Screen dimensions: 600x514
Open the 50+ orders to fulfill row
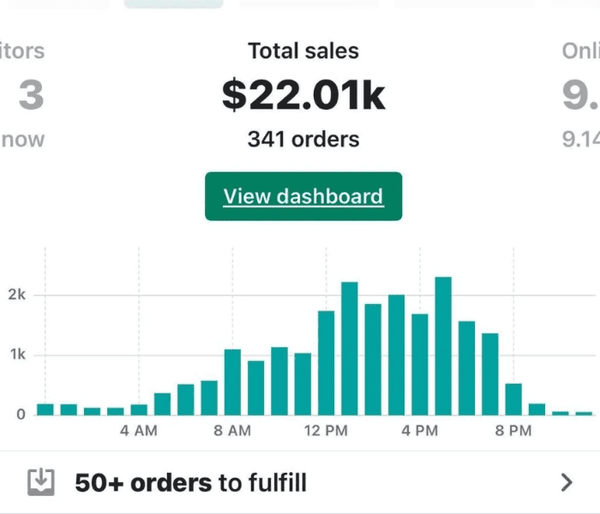coord(300,483)
